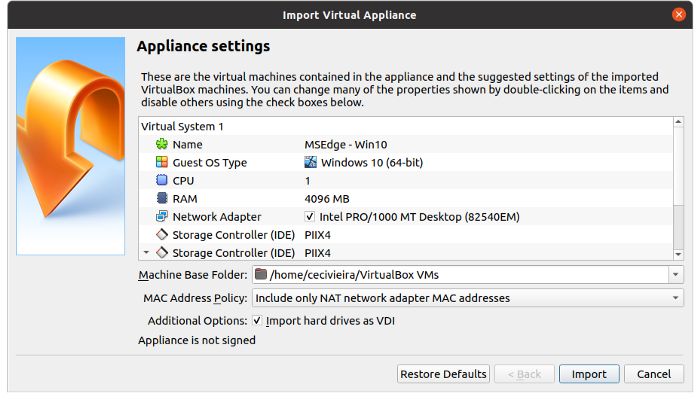
Task: Click the first Storage Controller (IDE) diamond icon
Action: click(162, 234)
